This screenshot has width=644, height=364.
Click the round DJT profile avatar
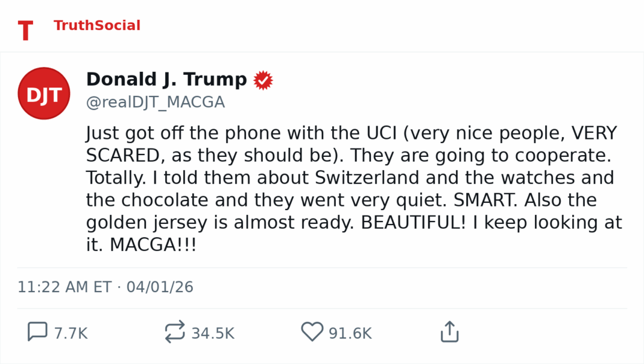44,94
